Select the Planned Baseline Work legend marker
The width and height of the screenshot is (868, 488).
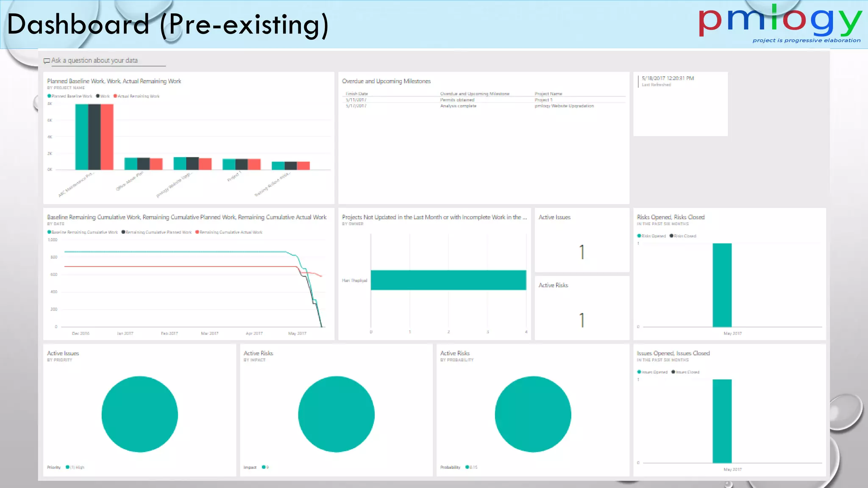tap(49, 96)
